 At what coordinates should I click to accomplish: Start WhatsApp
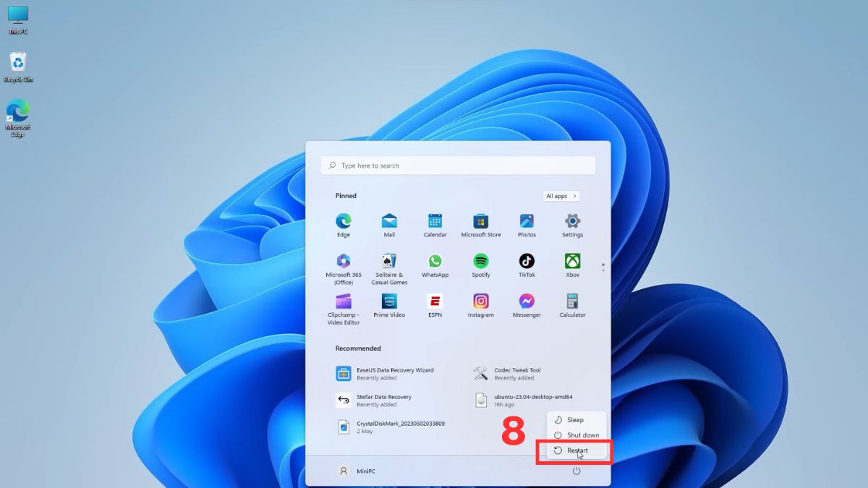tap(435, 265)
